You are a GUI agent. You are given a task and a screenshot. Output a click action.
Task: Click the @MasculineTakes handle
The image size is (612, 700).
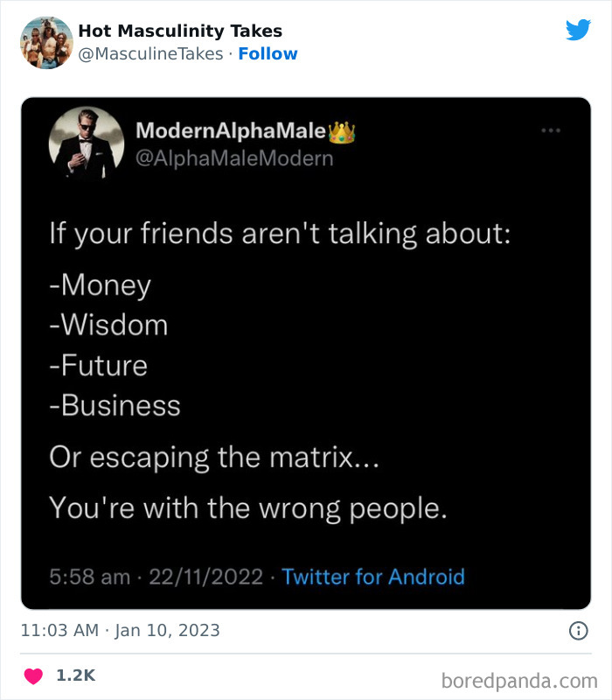point(152,54)
